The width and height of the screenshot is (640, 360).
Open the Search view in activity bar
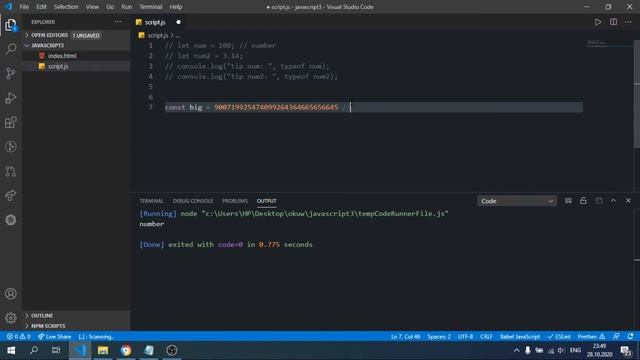(x=11, y=49)
